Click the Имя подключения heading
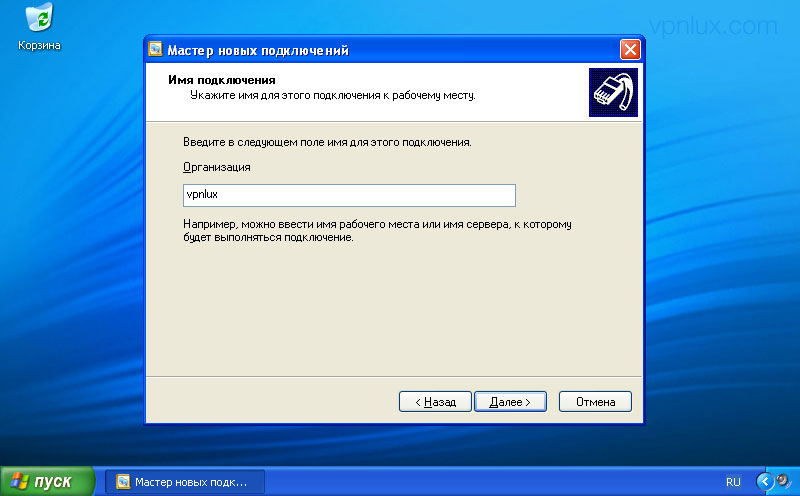800x496 pixels. point(221,80)
